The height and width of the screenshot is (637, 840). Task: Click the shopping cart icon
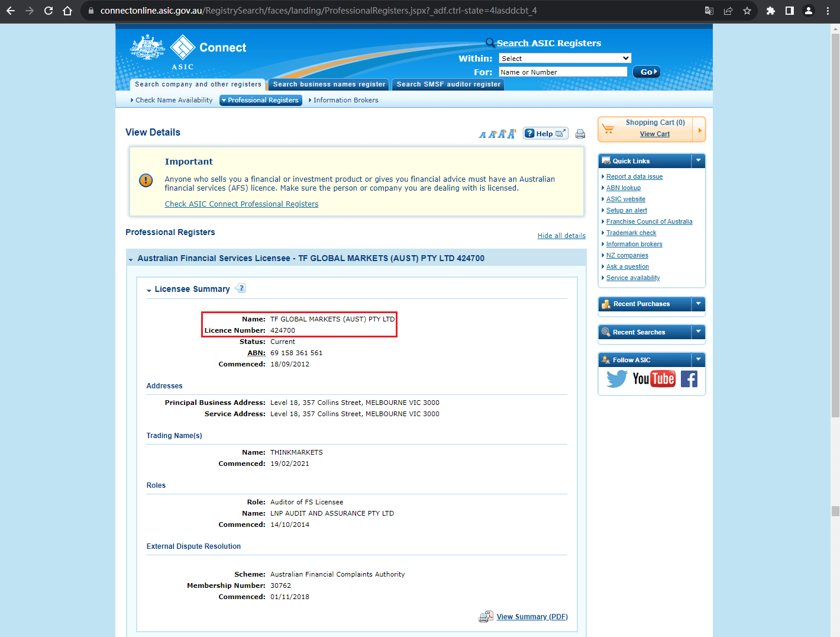click(x=608, y=128)
